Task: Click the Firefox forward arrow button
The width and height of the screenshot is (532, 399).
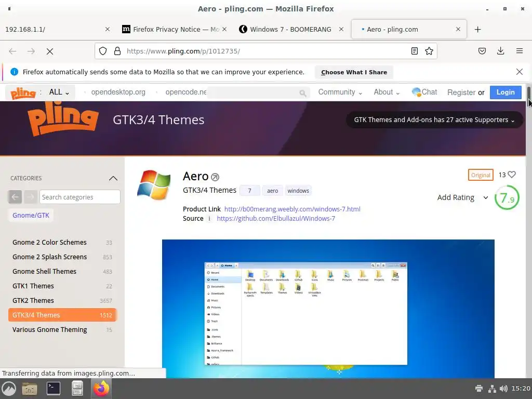Action: 31,51
